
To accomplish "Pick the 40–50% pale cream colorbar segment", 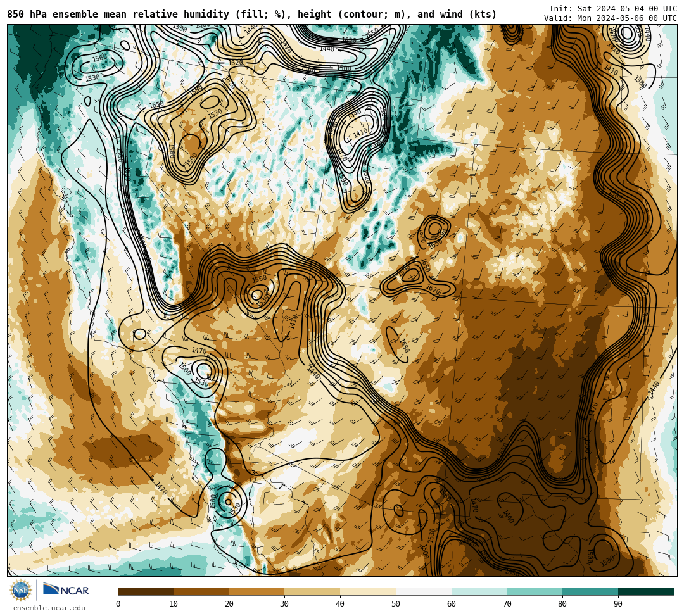I will click(368, 591).
